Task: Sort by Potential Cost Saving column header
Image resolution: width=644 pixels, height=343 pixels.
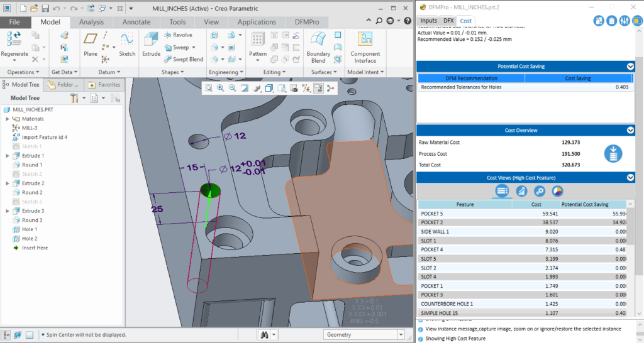Action: coord(593,204)
